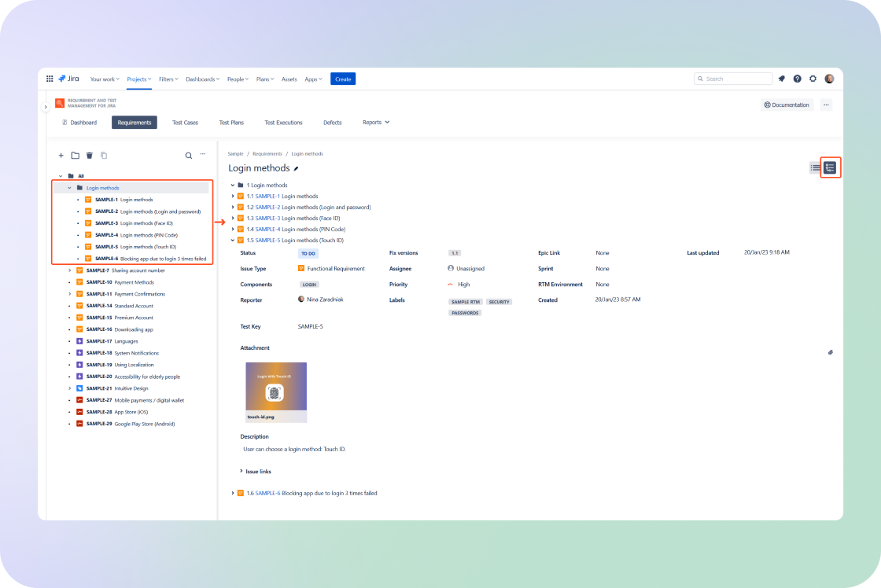Open the Reports dropdown
881x588 pixels.
(x=376, y=123)
